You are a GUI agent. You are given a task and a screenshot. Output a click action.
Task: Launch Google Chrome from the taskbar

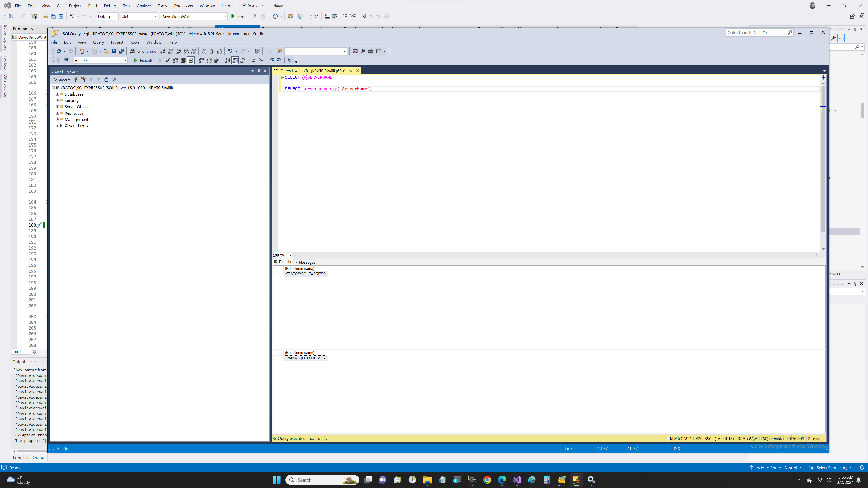click(487, 480)
